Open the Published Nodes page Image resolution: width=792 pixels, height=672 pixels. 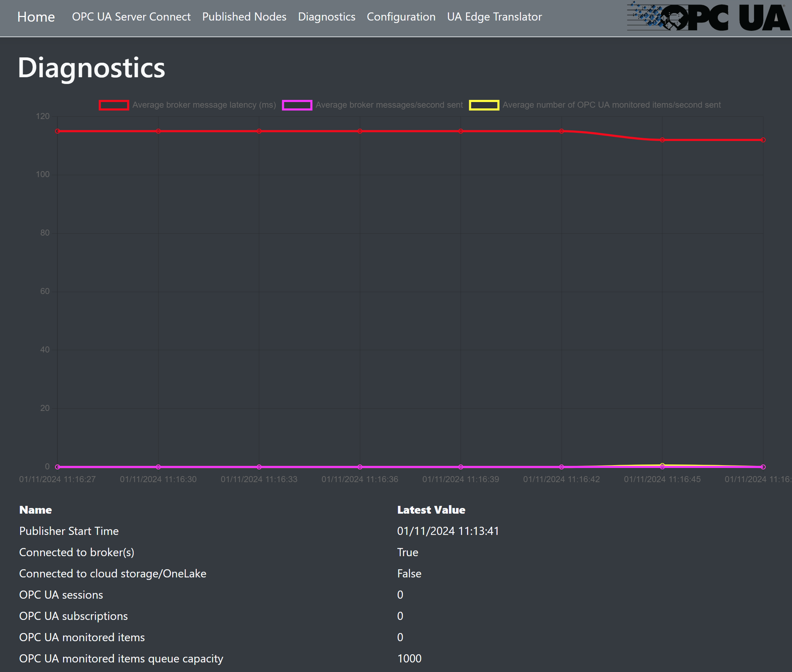pyautogui.click(x=244, y=17)
